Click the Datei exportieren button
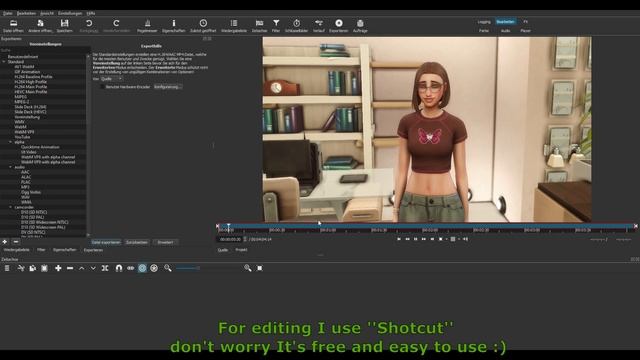Viewport: 640px width, 360px height. click(x=106, y=242)
